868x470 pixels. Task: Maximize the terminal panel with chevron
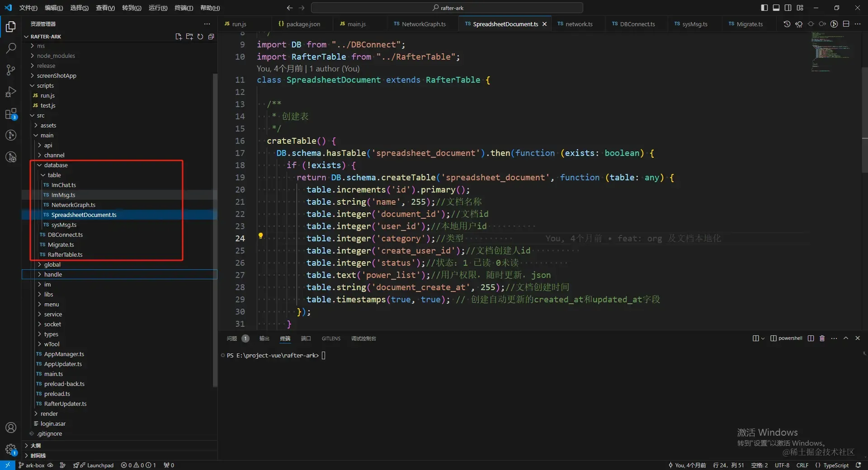(x=846, y=338)
